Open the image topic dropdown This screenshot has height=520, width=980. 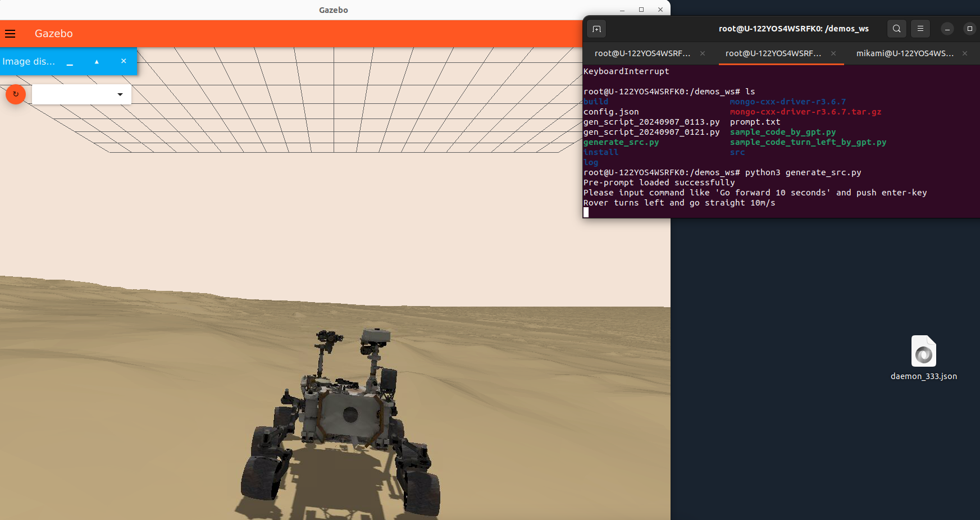point(81,94)
